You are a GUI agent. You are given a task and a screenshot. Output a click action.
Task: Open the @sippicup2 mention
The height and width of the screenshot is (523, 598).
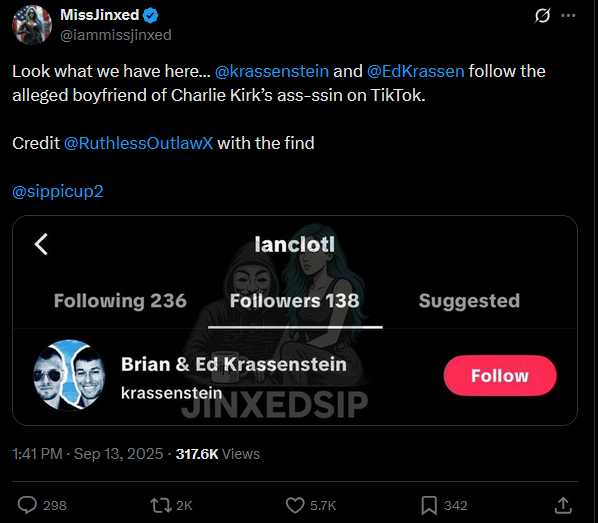(58, 191)
